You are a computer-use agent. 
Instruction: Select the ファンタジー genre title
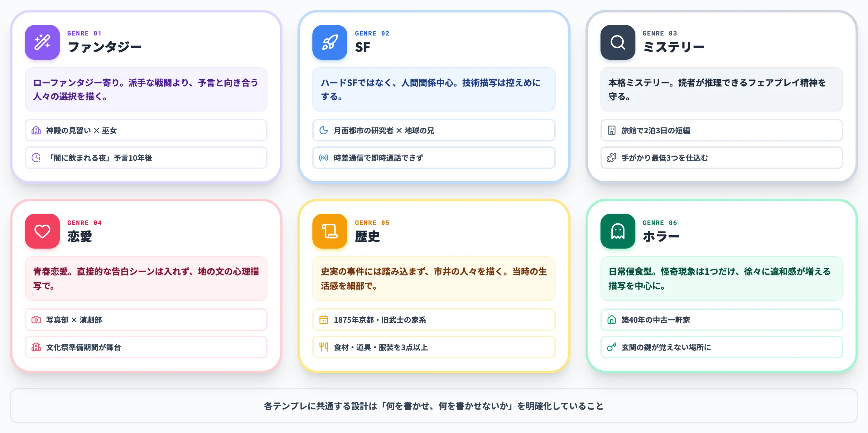coord(104,47)
